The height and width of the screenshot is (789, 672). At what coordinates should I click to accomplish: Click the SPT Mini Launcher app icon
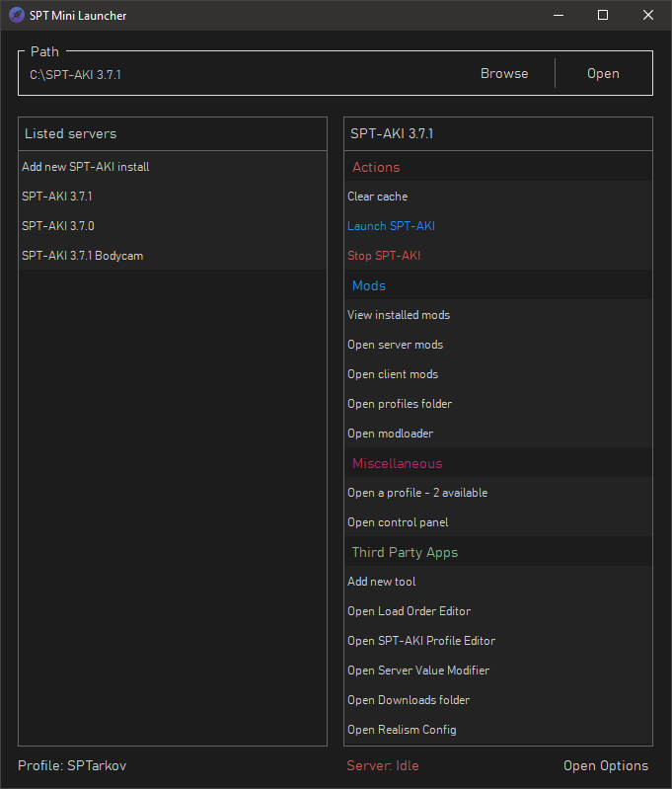tap(17, 15)
